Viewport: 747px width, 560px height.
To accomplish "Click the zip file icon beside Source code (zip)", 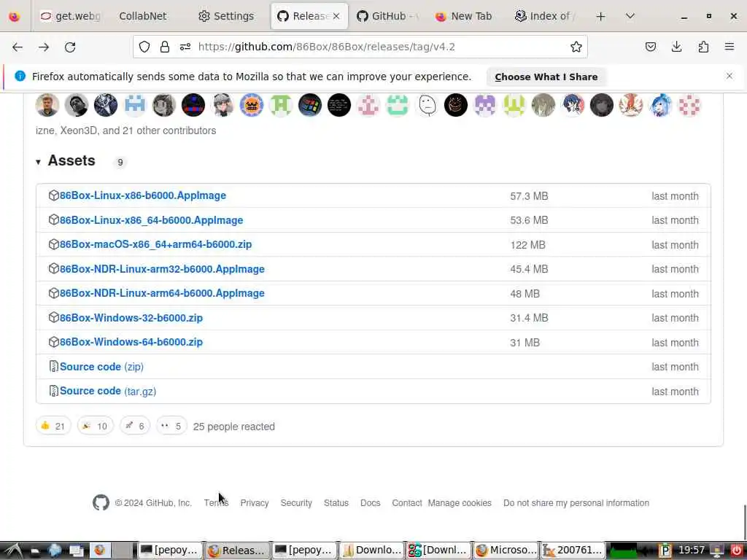I will pos(53,366).
